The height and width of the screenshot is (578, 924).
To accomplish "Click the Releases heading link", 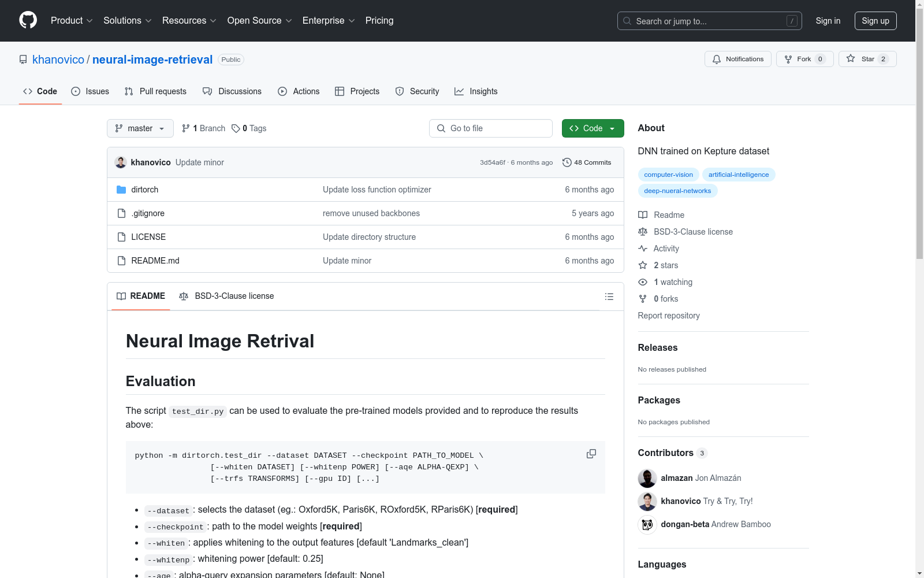I will (x=658, y=347).
